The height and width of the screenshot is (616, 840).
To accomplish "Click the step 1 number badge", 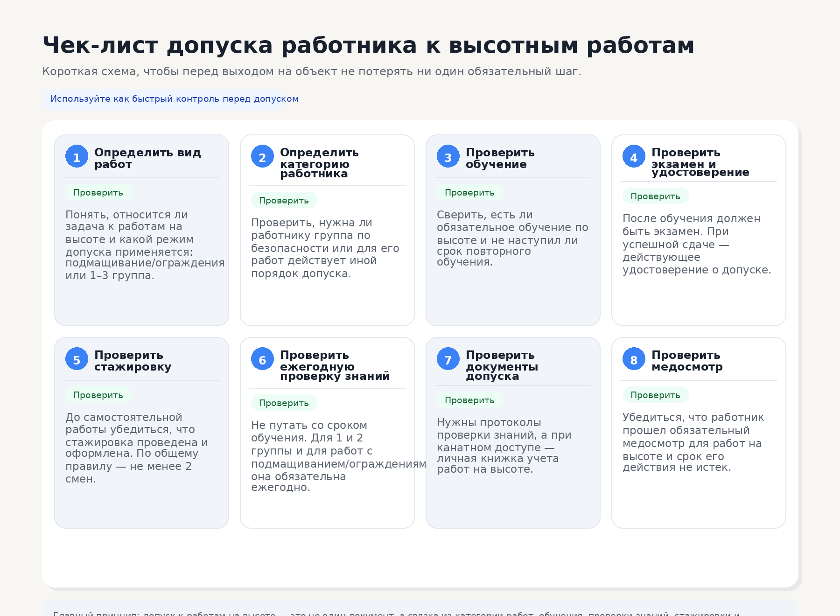I will (x=77, y=156).
